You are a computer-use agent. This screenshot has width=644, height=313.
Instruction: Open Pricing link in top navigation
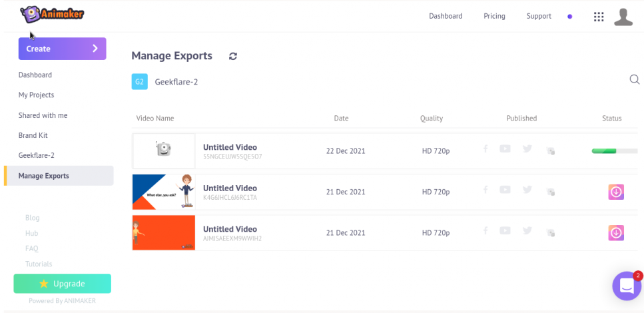[x=494, y=16]
